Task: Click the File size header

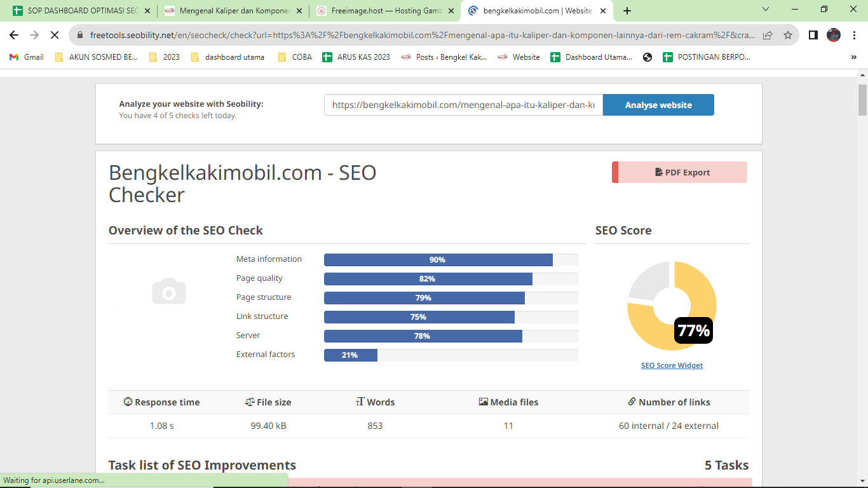Action: [x=268, y=402]
